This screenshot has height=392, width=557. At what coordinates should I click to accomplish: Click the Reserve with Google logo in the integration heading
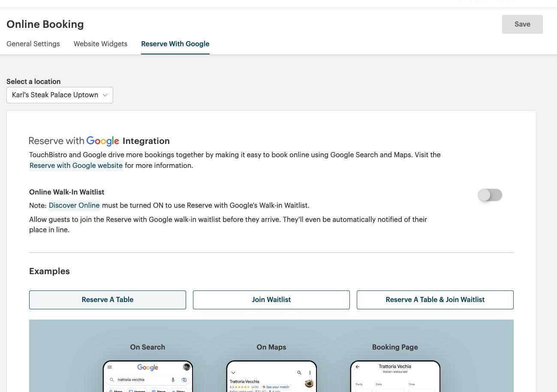pos(102,141)
